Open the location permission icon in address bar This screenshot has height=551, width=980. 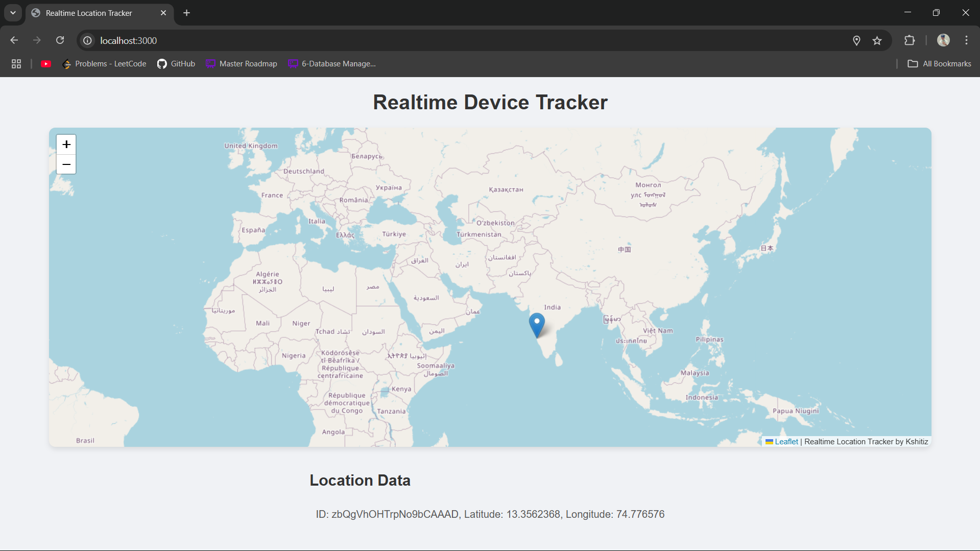pos(856,40)
